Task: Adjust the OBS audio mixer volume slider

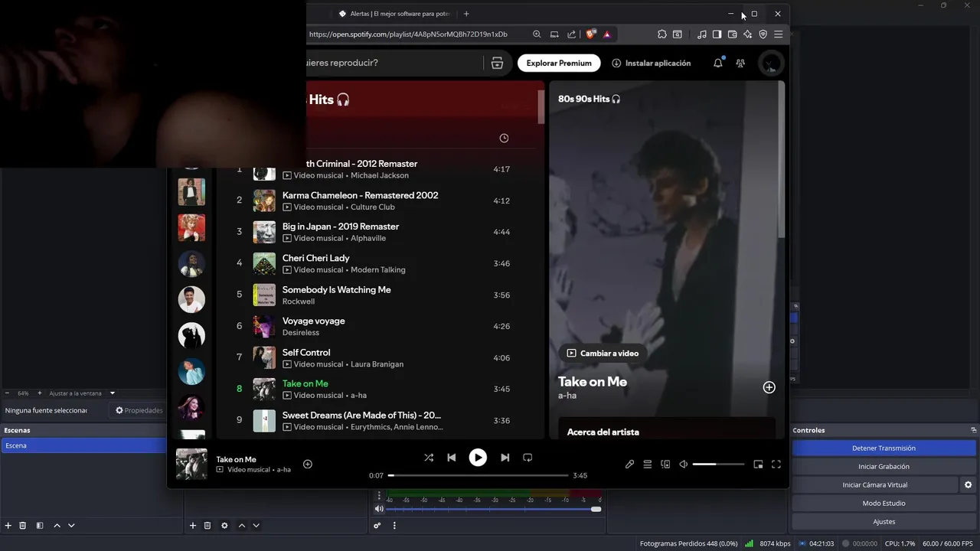Action: 494,509
